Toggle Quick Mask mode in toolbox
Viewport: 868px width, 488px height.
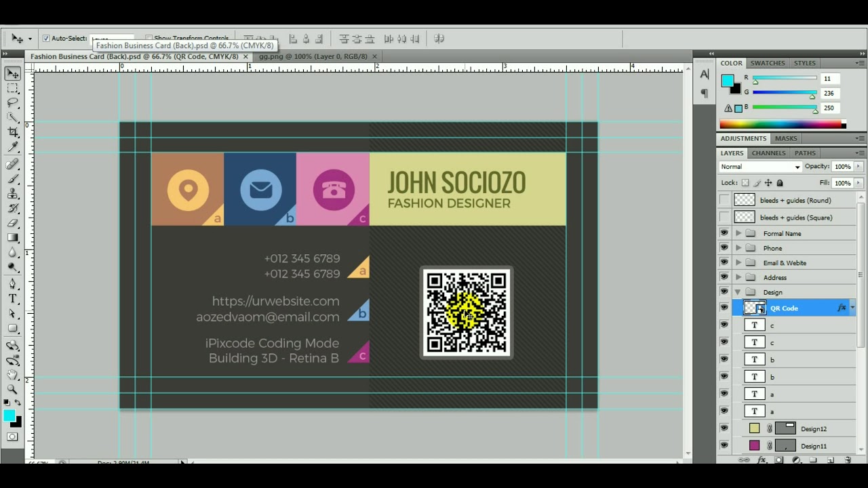[x=13, y=436]
